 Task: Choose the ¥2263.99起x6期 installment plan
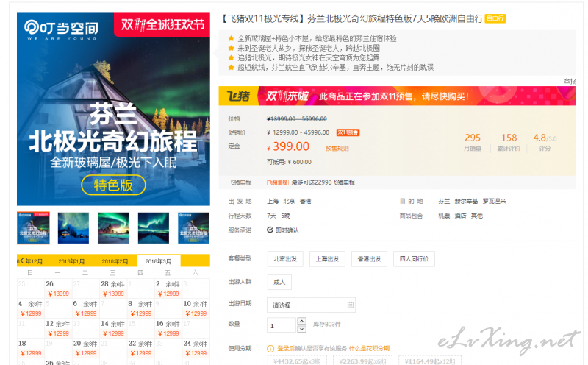click(x=362, y=361)
